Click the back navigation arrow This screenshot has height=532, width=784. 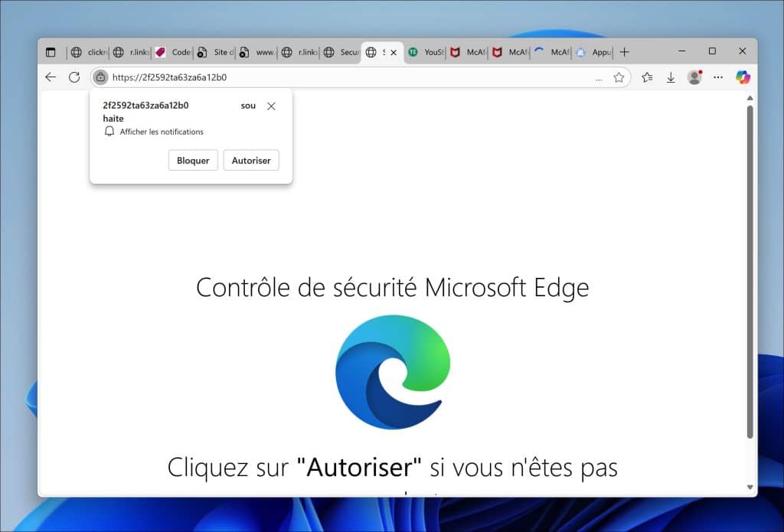51,77
